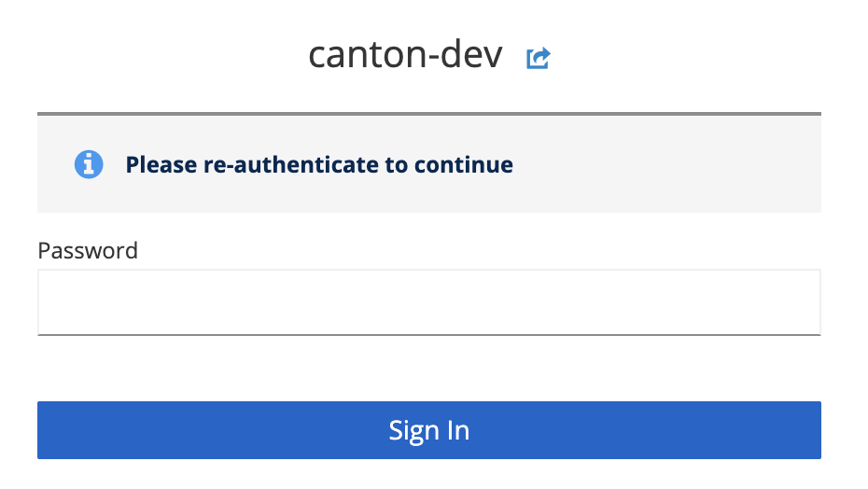The height and width of the screenshot is (489, 868).
Task: Place cursor in the field under Password
Action: tap(428, 302)
